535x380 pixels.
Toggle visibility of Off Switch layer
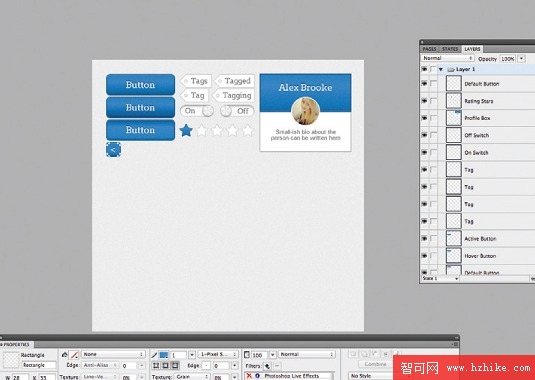coord(424,135)
